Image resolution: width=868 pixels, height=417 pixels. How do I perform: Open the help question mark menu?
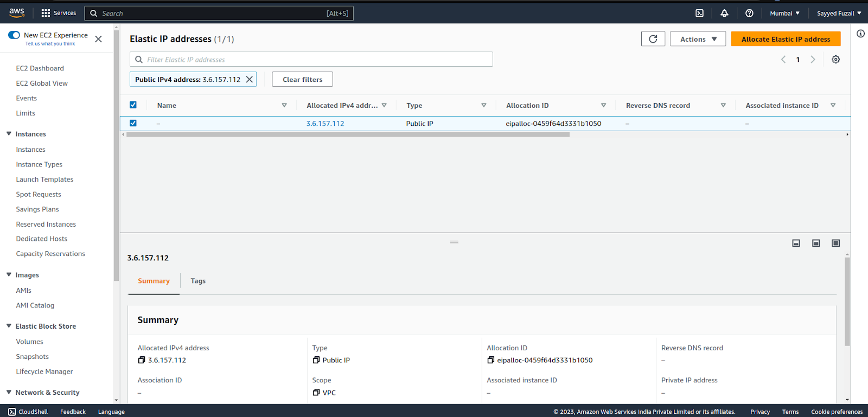749,13
